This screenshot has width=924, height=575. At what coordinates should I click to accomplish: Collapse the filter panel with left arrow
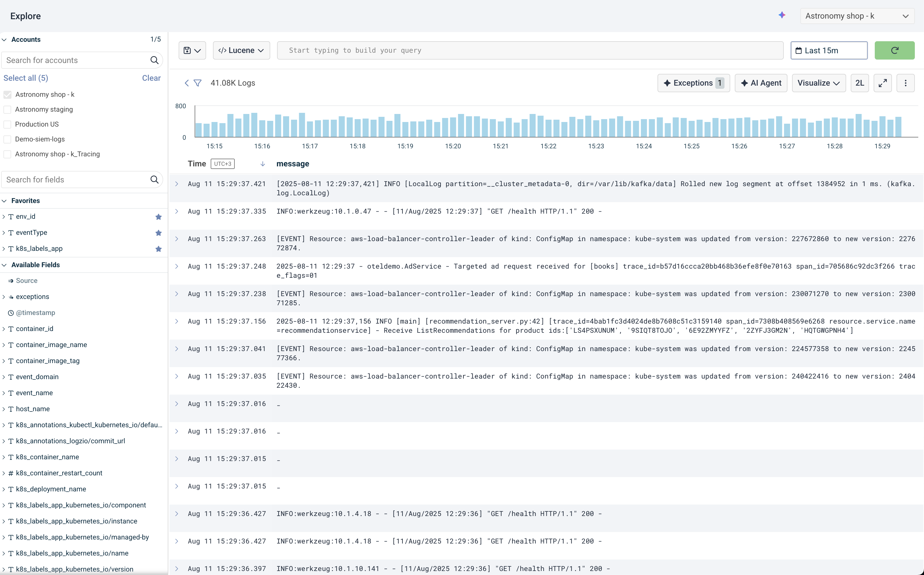pos(187,83)
